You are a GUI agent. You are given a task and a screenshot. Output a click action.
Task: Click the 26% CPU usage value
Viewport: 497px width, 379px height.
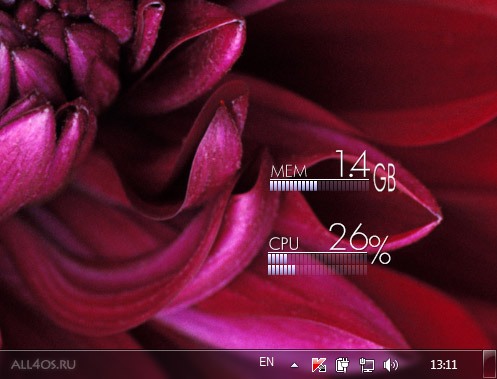point(360,243)
